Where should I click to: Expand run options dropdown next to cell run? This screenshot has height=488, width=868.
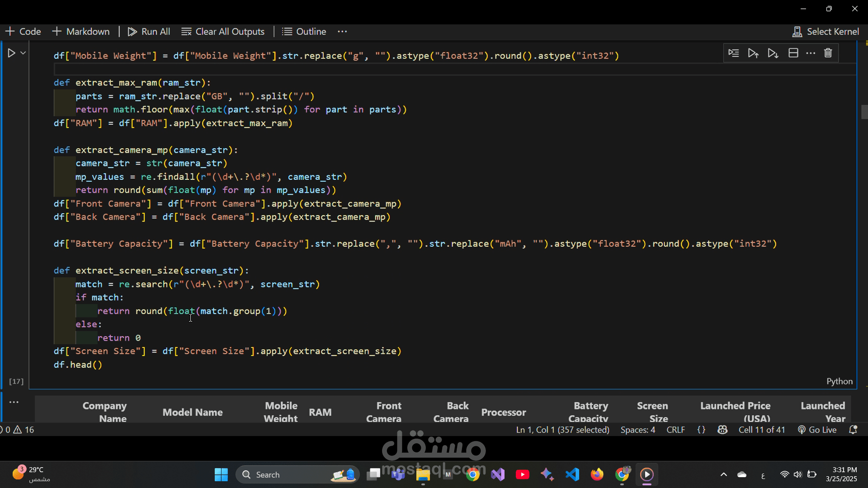click(x=23, y=53)
